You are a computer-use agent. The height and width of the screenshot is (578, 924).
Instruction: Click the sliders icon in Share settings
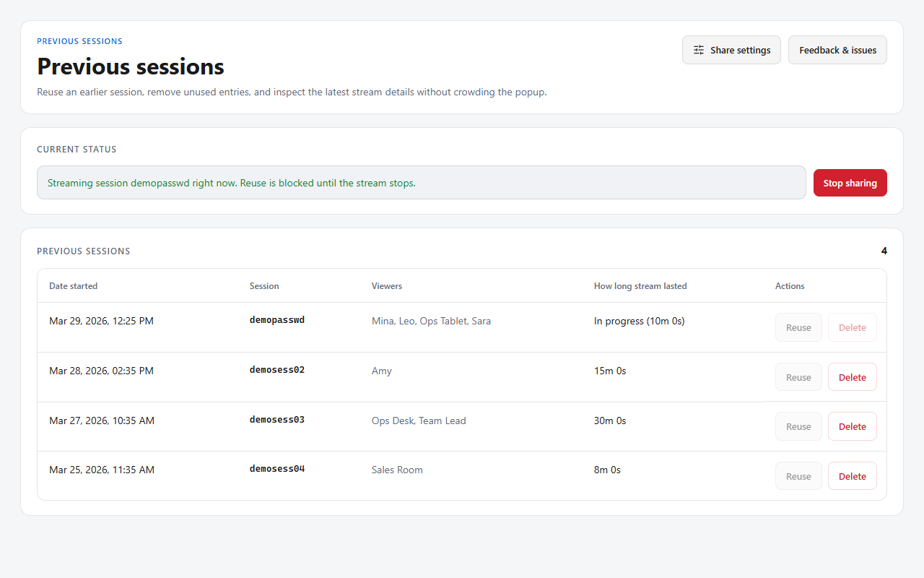(699, 50)
